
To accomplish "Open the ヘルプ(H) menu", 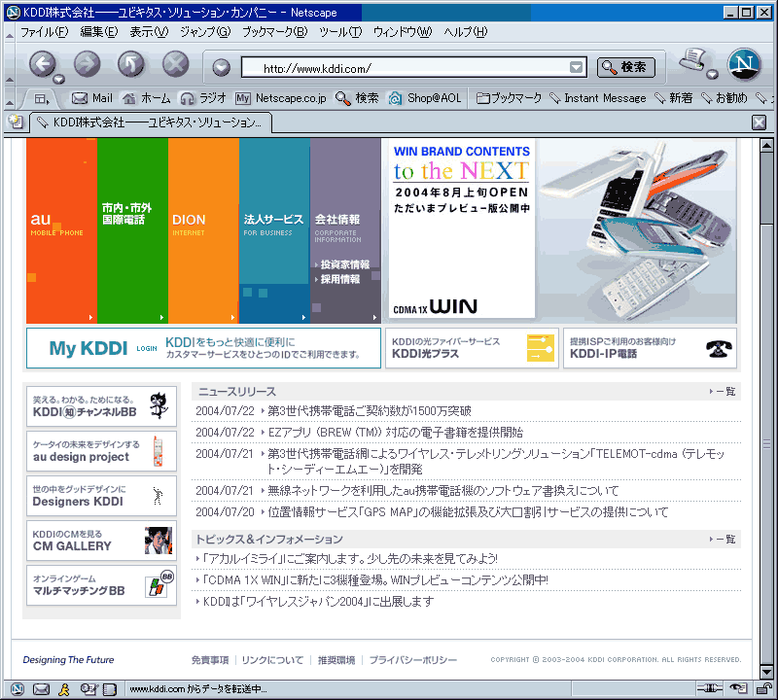I will (466, 32).
